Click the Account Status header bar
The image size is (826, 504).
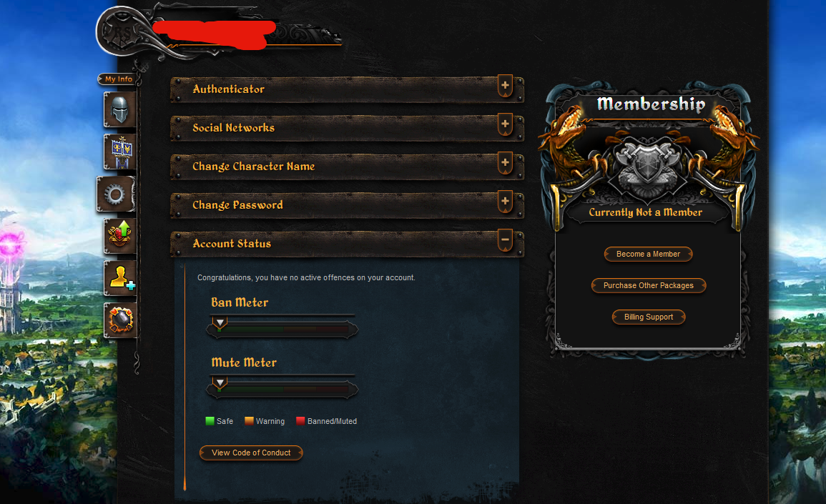[x=347, y=244]
